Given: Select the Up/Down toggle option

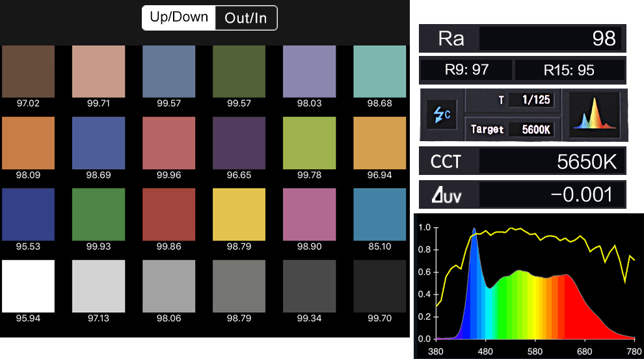Looking at the screenshot, I should click(179, 18).
